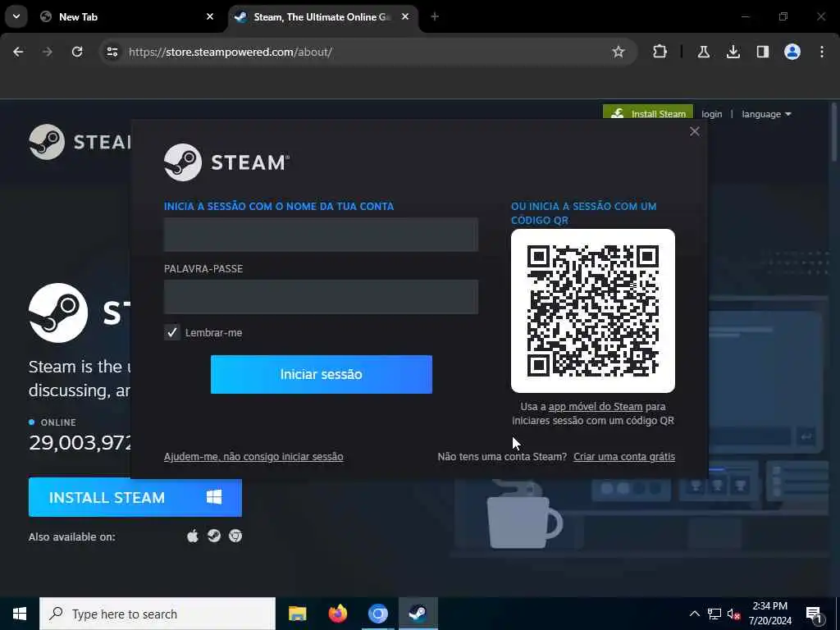Open Chromium browser from the taskbar
Image resolution: width=840 pixels, height=630 pixels.
(x=377, y=614)
